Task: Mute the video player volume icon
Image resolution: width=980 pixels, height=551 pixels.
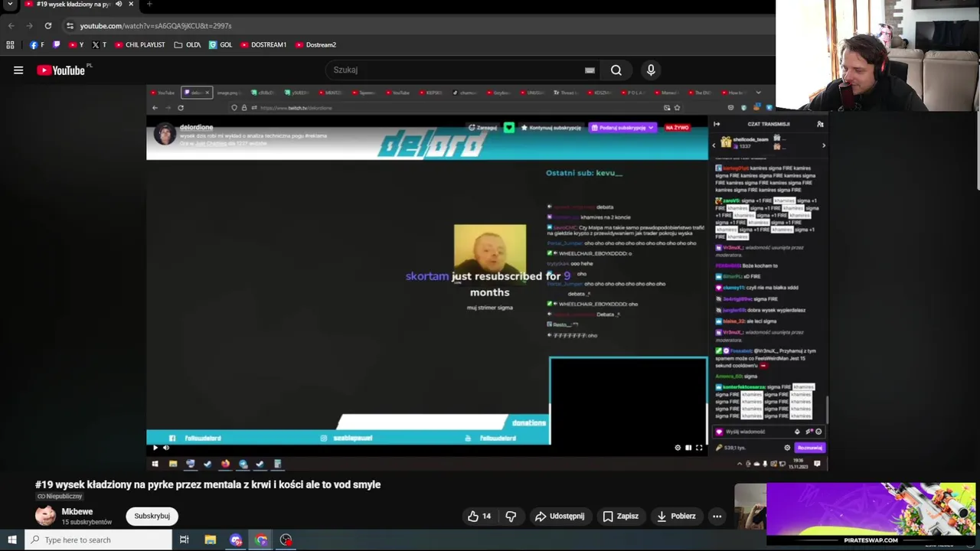Action: pos(166,448)
